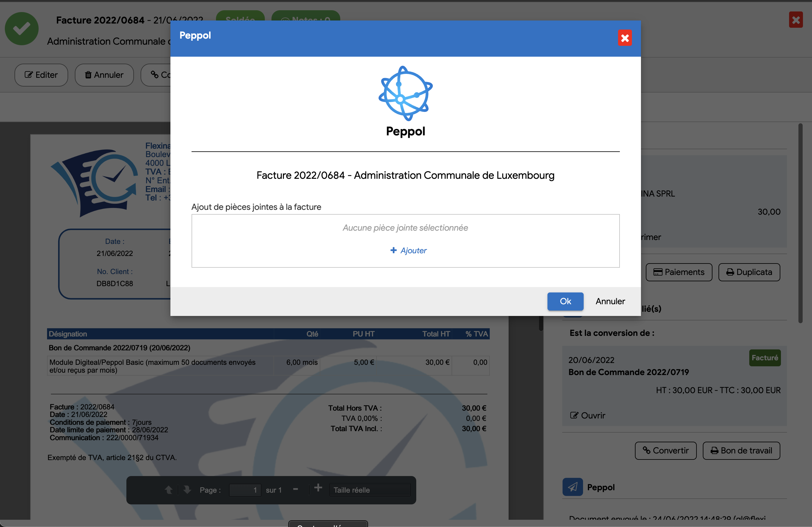Click the Facture 2022/0684 header title
This screenshot has width=812, height=527.
click(x=100, y=20)
